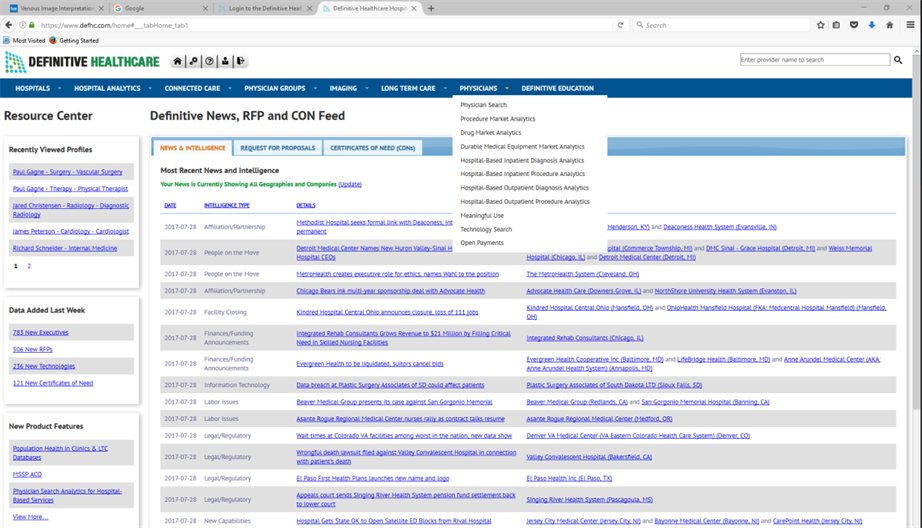The height and width of the screenshot is (528, 922).
Task: Reload the page with the refresh icon
Action: [x=620, y=25]
